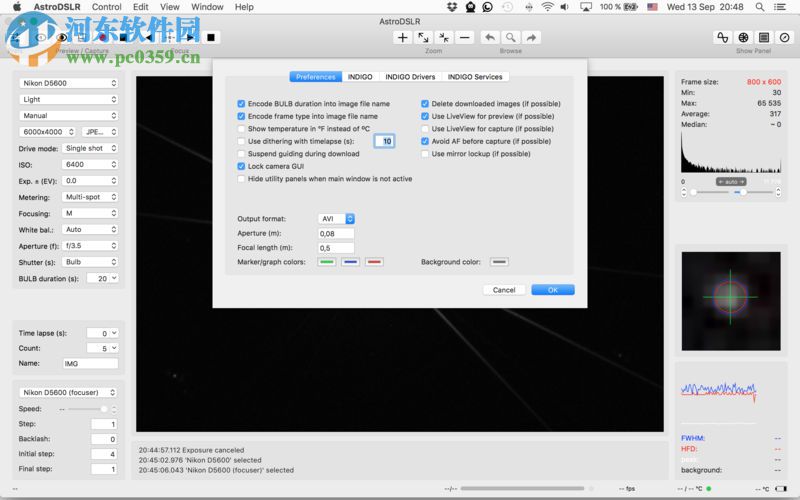Viewport: 800px width, 500px height.
Task: Switch to the INDIGO tab
Action: (x=360, y=77)
